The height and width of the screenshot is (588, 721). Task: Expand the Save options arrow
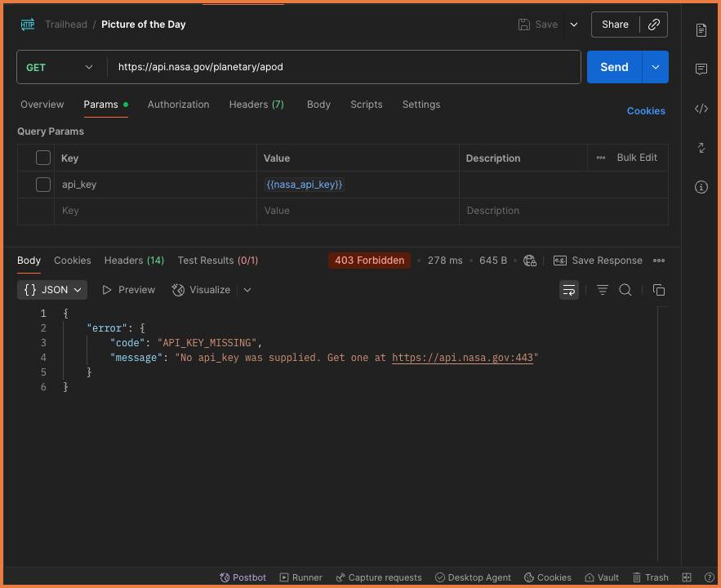pos(573,24)
